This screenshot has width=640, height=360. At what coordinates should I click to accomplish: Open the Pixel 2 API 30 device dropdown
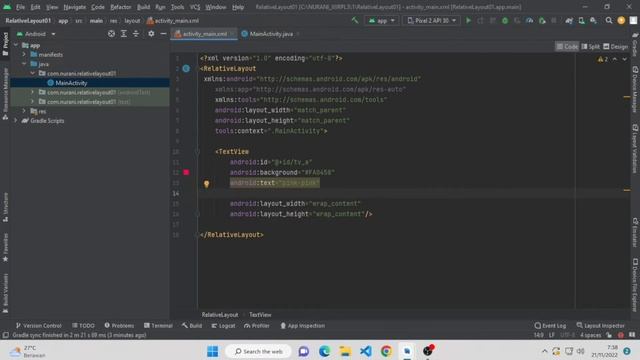tap(432, 20)
